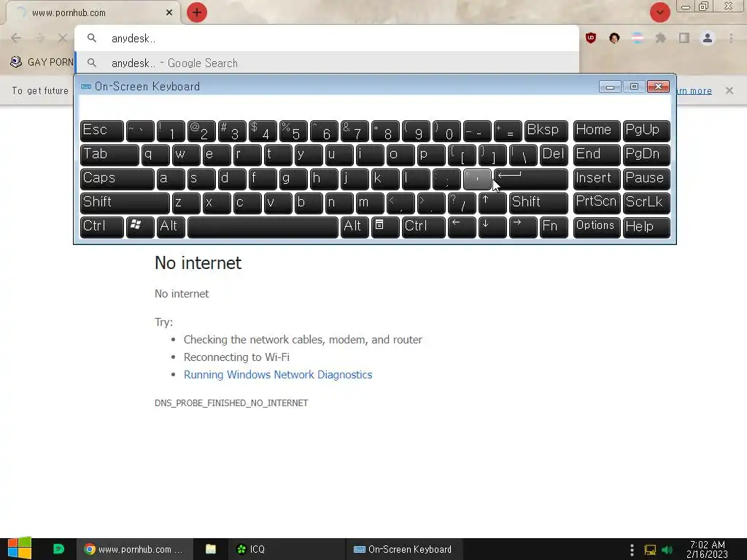The image size is (747, 560).
Task: Stop the page from loading
Action: pyautogui.click(x=63, y=38)
